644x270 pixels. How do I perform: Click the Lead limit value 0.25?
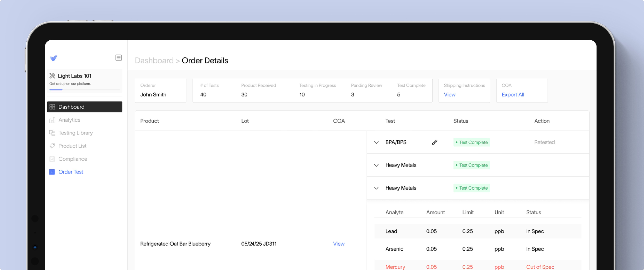[467, 231]
